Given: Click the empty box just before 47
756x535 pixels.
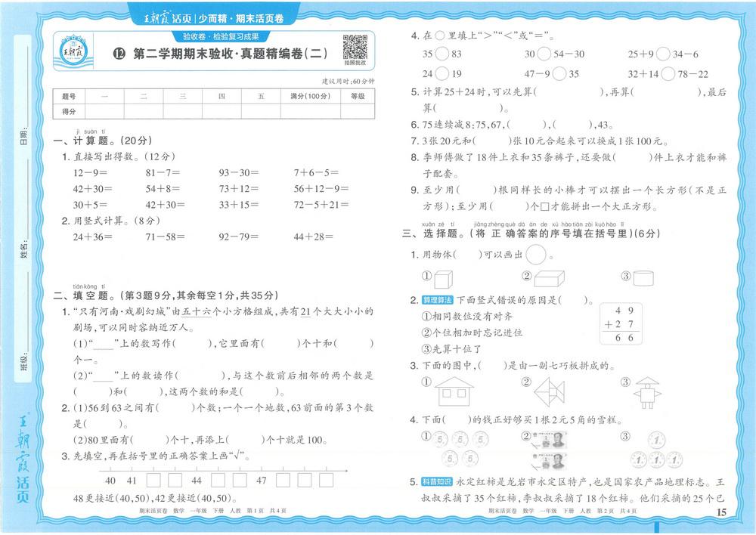Looking at the screenshot, I should pyautogui.click(x=240, y=480).
